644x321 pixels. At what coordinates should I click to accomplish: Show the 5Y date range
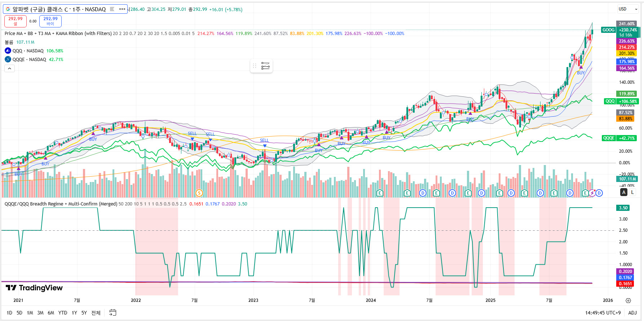click(x=84, y=313)
